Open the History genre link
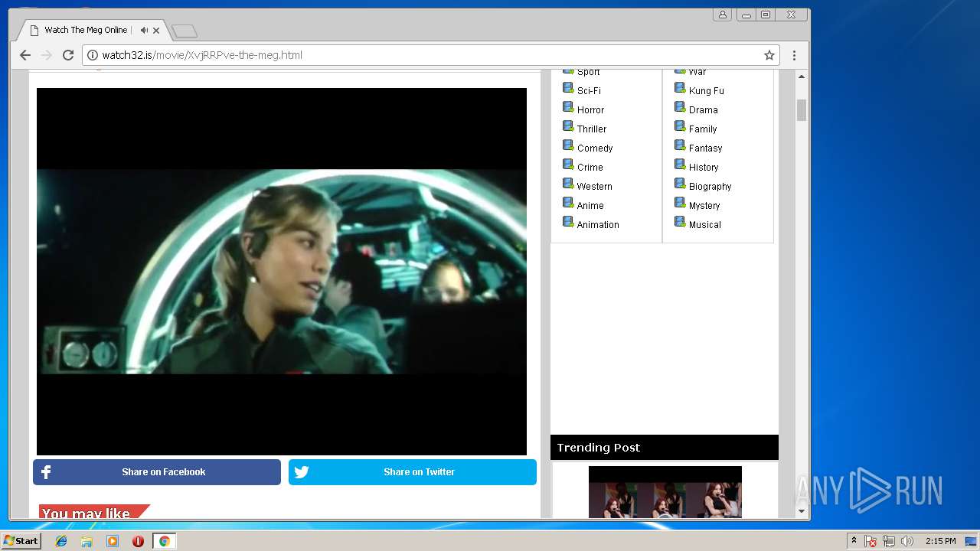The width and height of the screenshot is (980, 551). point(704,168)
